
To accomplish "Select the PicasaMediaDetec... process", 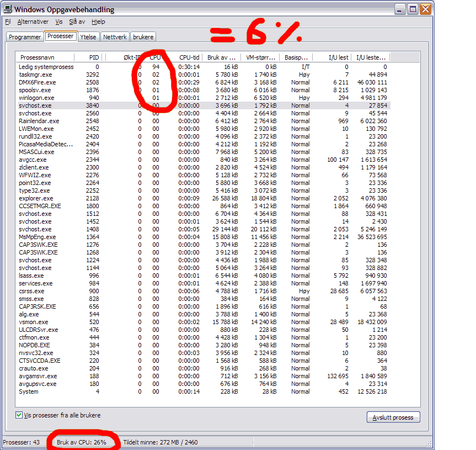I will [203, 144].
